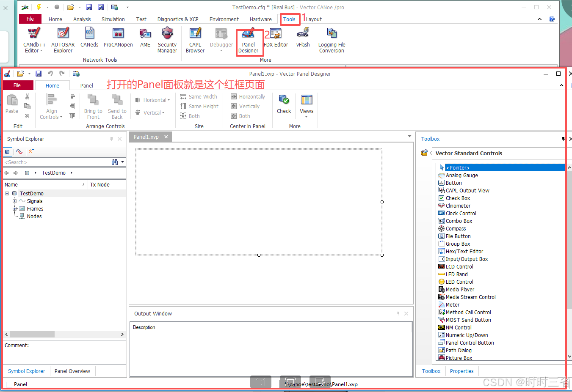Launch AUTOSAR Explorer
The height and width of the screenshot is (392, 572).
[x=63, y=40]
